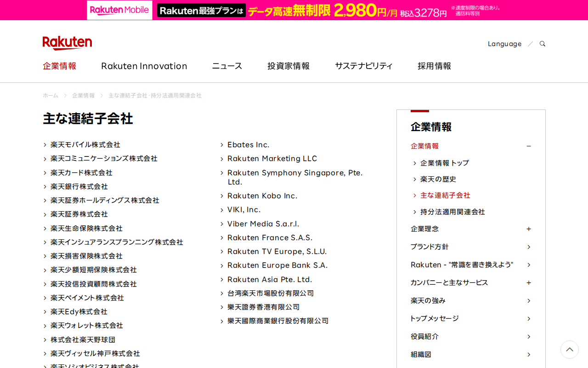The width and height of the screenshot is (588, 368).
Task: Select 持分法適用関連会社 in the sidebar
Action: coord(452,212)
